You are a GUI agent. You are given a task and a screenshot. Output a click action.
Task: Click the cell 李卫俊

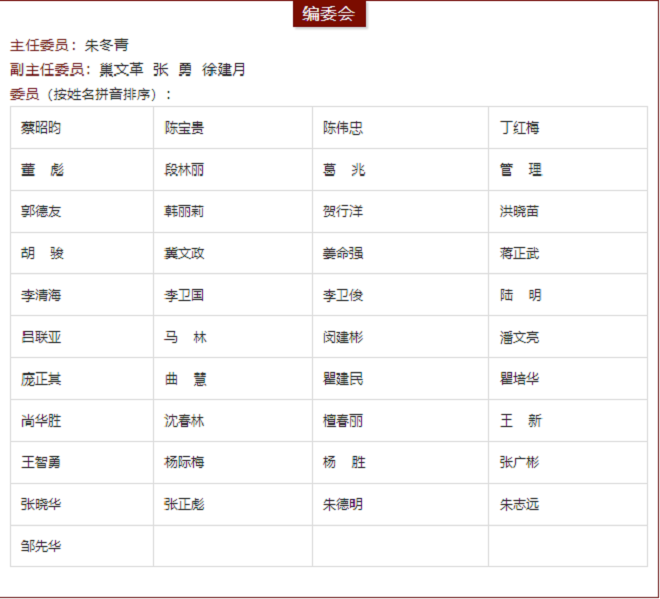click(400, 295)
